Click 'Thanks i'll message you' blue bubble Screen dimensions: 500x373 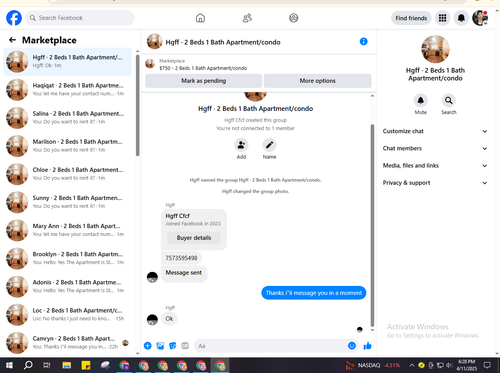pyautogui.click(x=314, y=293)
